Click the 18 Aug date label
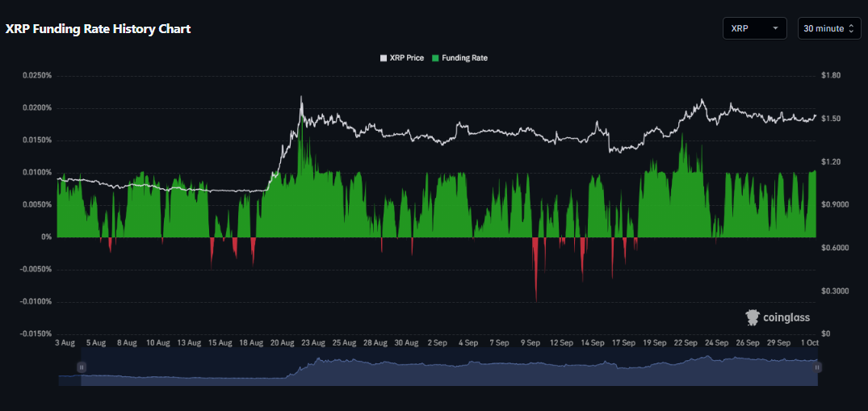This screenshot has width=868, height=411. click(x=251, y=343)
